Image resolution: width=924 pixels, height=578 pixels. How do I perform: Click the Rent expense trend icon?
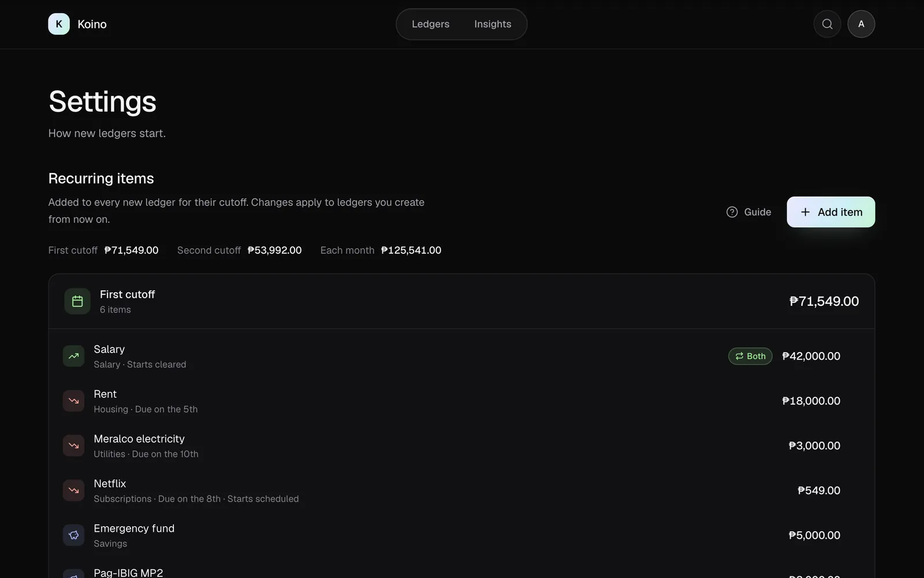point(73,401)
